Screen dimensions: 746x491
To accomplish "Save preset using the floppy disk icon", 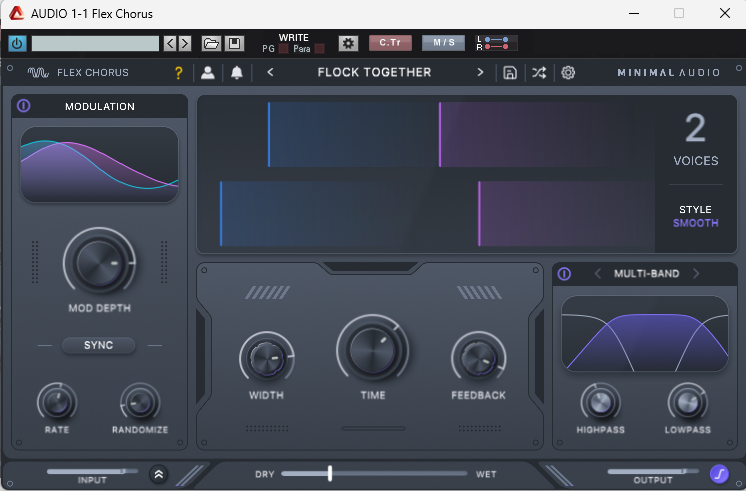I will pos(234,44).
